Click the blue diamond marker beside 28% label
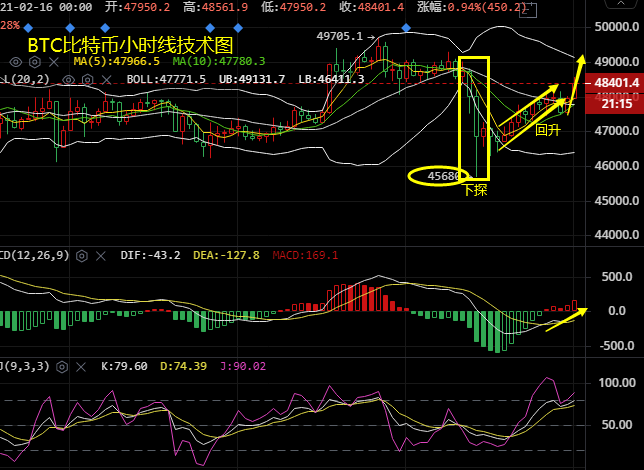The height and width of the screenshot is (470, 644). click(28, 28)
